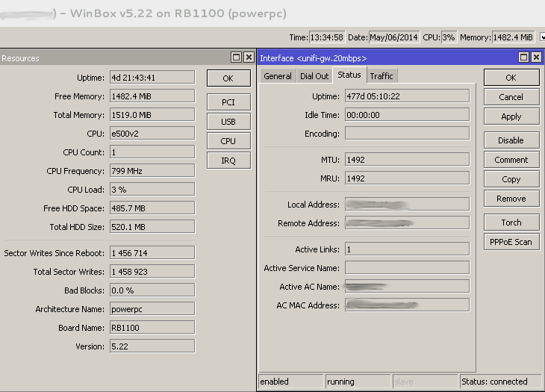This screenshot has height=392, width=545.
Task: Click the CPU Load field
Action: (x=152, y=190)
